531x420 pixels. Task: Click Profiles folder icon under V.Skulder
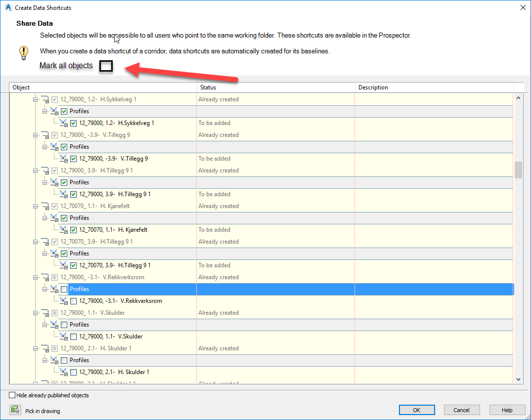point(54,325)
